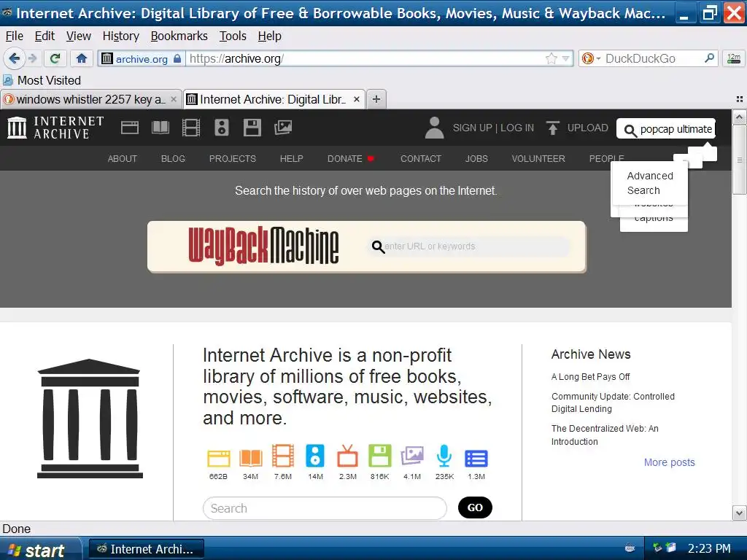Image resolution: width=747 pixels, height=560 pixels.
Task: Open the Audio speaker icon in header
Action: click(x=222, y=128)
